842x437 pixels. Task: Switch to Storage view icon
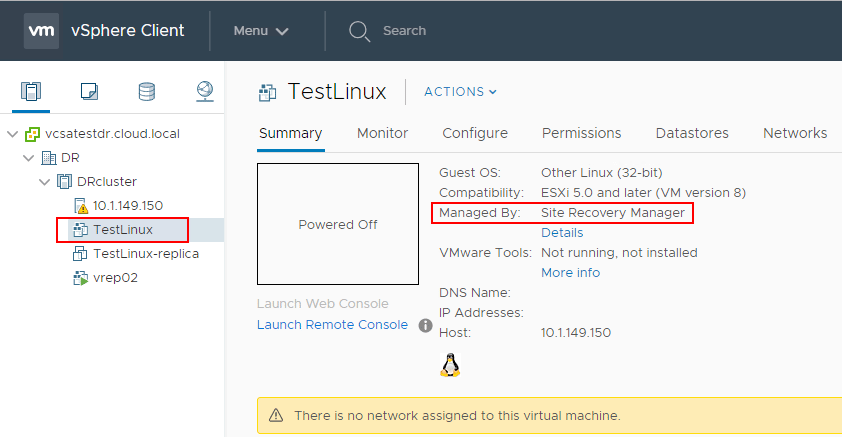[147, 91]
